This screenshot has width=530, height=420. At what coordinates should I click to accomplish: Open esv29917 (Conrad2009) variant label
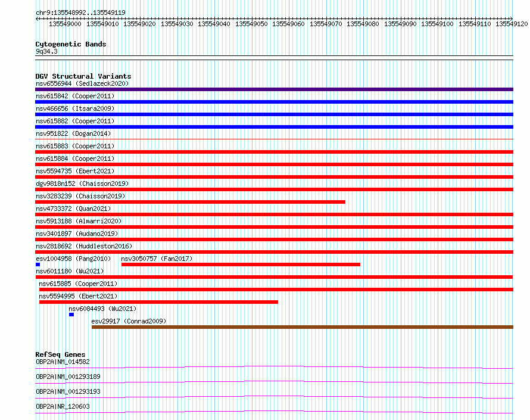pyautogui.click(x=129, y=321)
